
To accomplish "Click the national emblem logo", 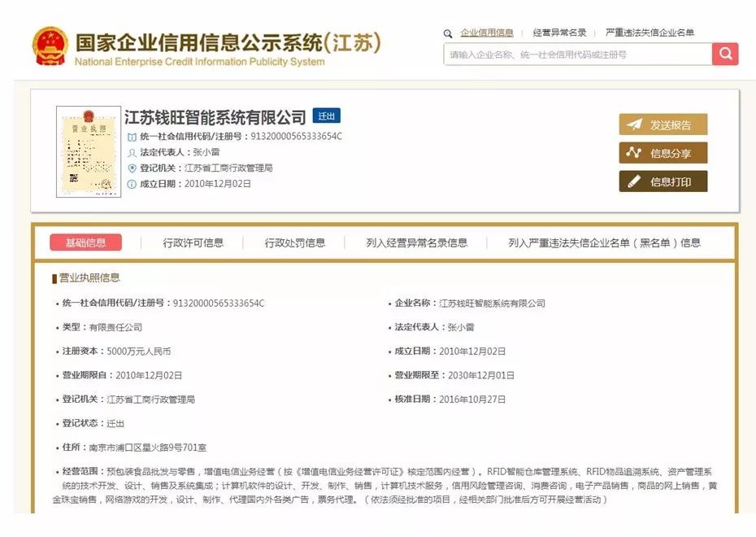I will coord(50,46).
